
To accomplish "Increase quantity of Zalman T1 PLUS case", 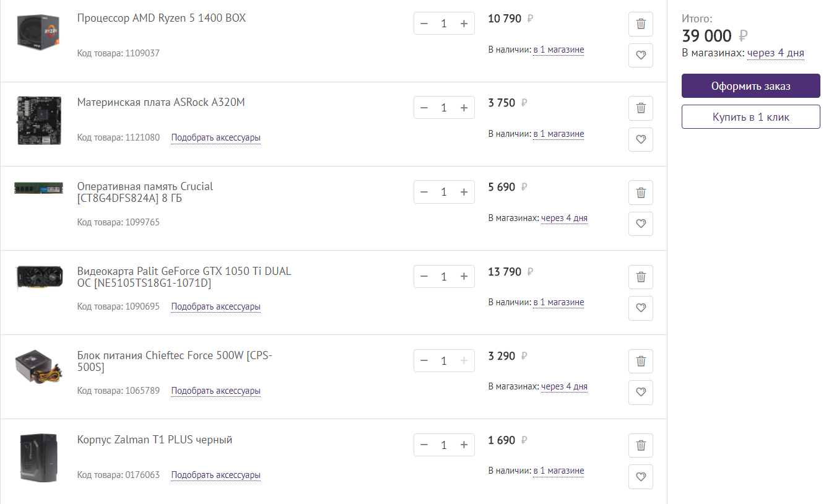I will tap(464, 445).
